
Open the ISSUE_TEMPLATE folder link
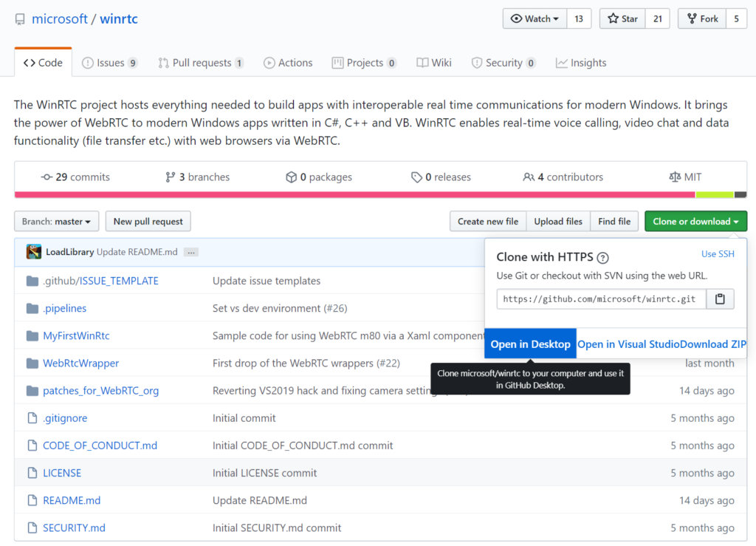pyautogui.click(x=119, y=281)
